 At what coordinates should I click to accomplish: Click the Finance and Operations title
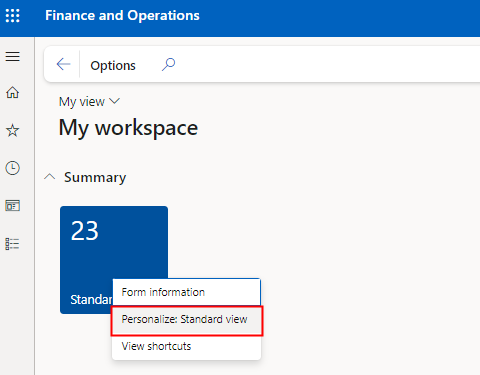point(122,15)
